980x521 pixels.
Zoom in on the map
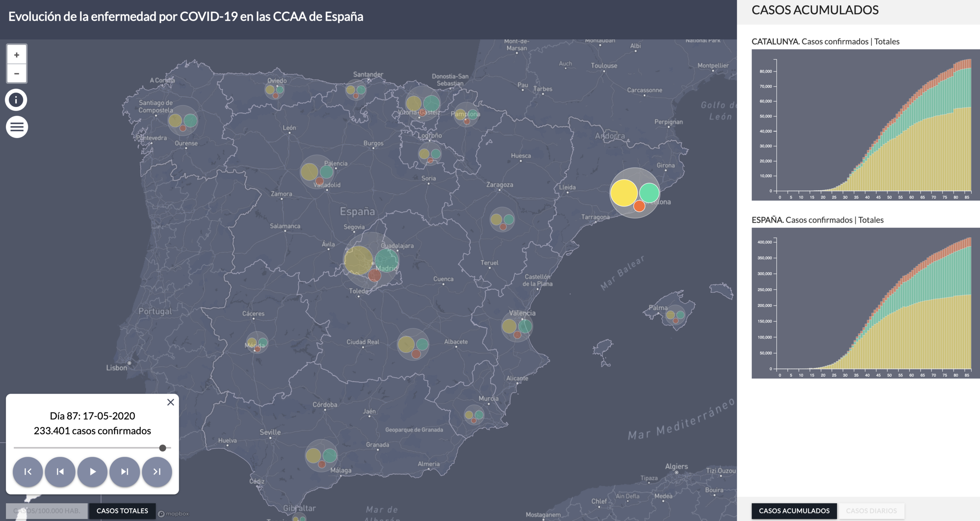point(16,55)
